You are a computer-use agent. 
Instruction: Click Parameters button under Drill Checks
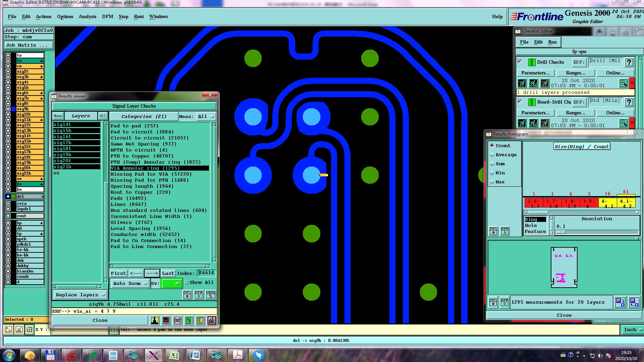coord(535,73)
